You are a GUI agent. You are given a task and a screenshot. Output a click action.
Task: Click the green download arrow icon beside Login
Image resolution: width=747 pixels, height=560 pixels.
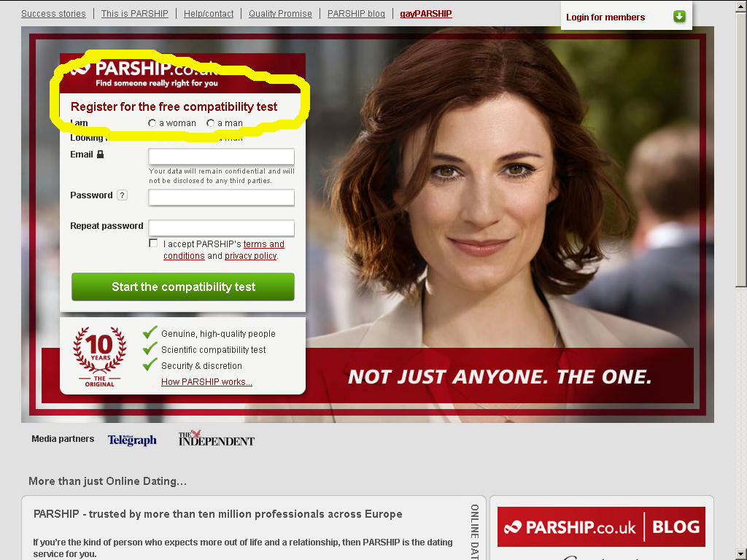(x=679, y=17)
